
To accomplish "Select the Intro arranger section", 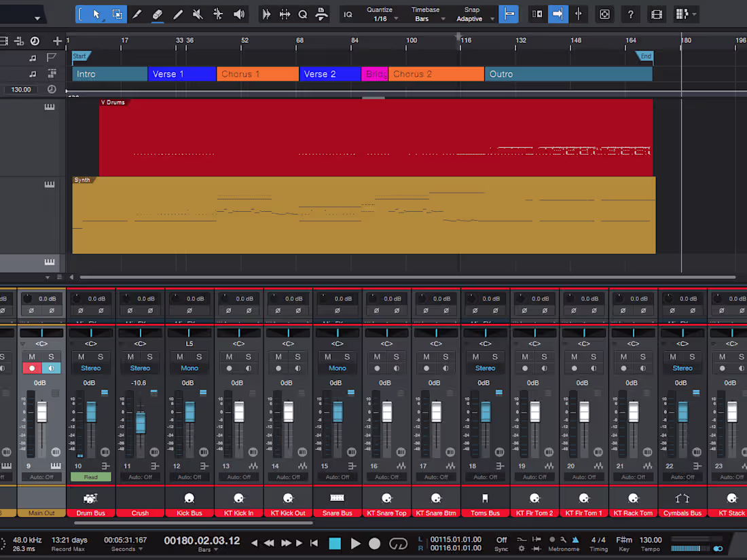I will (109, 74).
